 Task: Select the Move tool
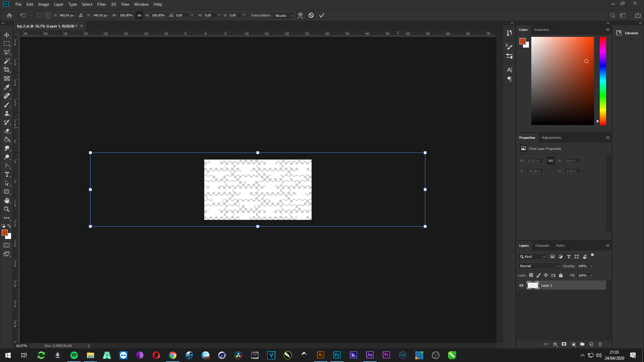(x=7, y=35)
